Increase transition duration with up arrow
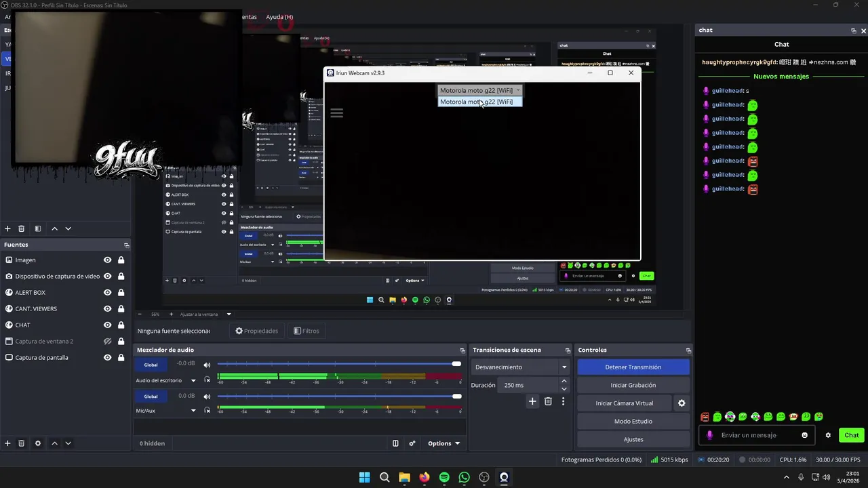 564,381
